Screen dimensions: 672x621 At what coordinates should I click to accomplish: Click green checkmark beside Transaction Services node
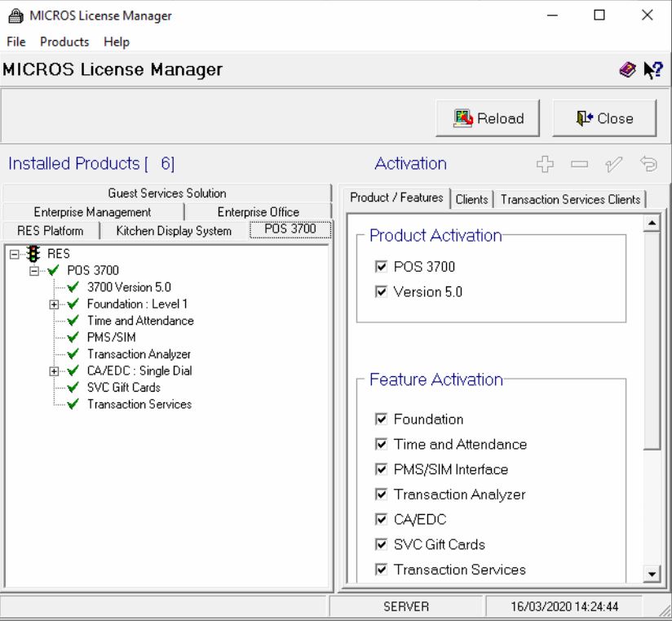[73, 404]
